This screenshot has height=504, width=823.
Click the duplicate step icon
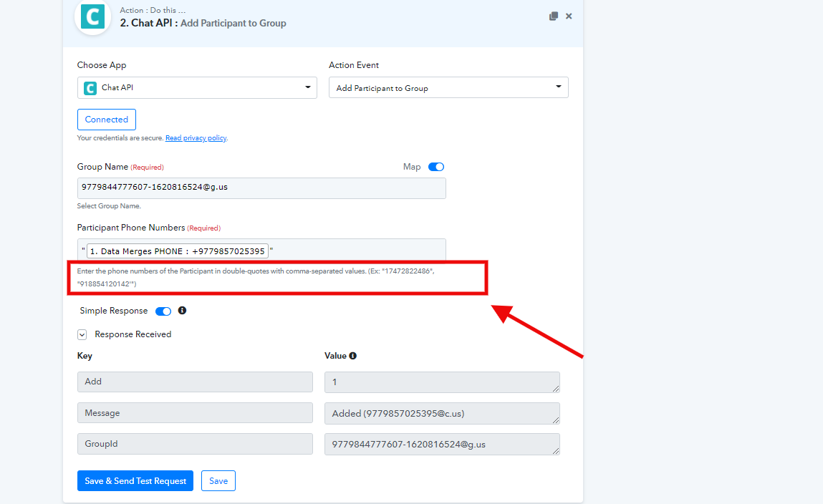tap(553, 16)
